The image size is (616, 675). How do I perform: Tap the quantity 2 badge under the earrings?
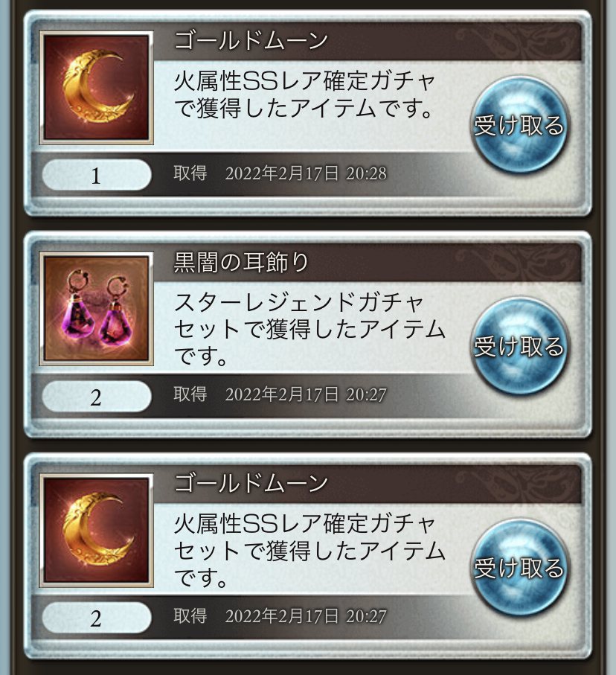tap(97, 397)
